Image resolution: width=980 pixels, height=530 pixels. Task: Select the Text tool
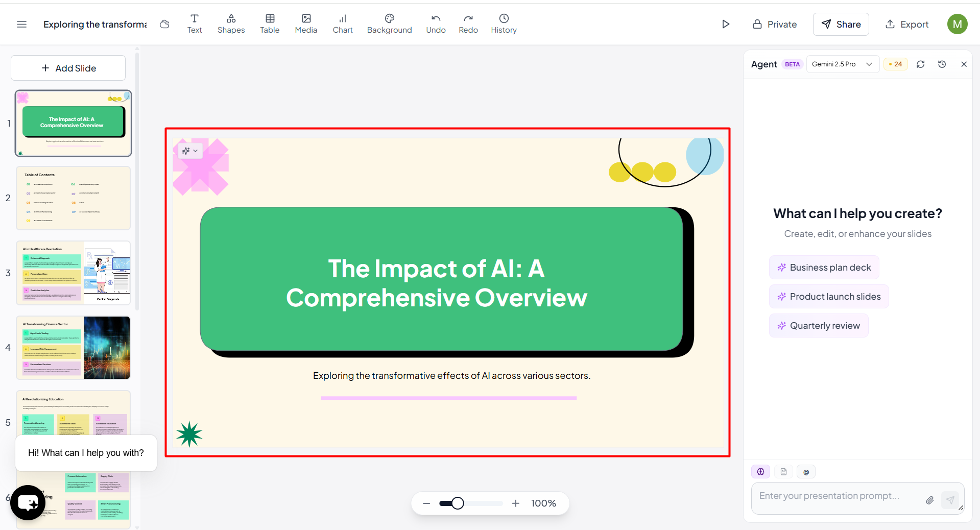pos(195,24)
